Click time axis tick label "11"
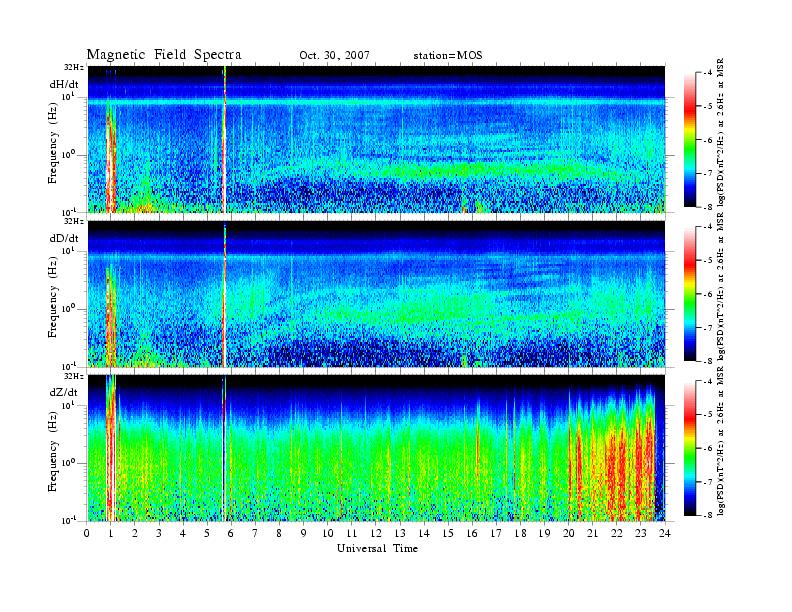792x612 pixels. [x=352, y=534]
